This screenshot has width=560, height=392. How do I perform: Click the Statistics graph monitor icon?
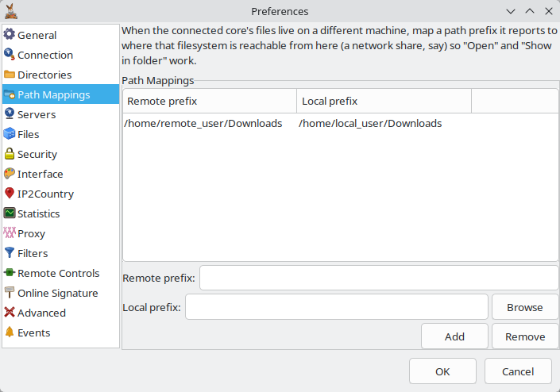pyautogui.click(x=10, y=213)
